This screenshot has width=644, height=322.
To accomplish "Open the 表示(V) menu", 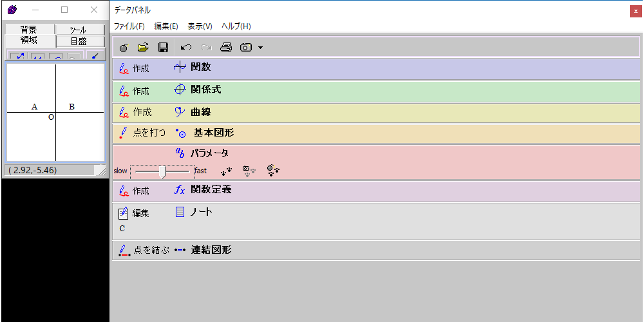I will click(200, 26).
